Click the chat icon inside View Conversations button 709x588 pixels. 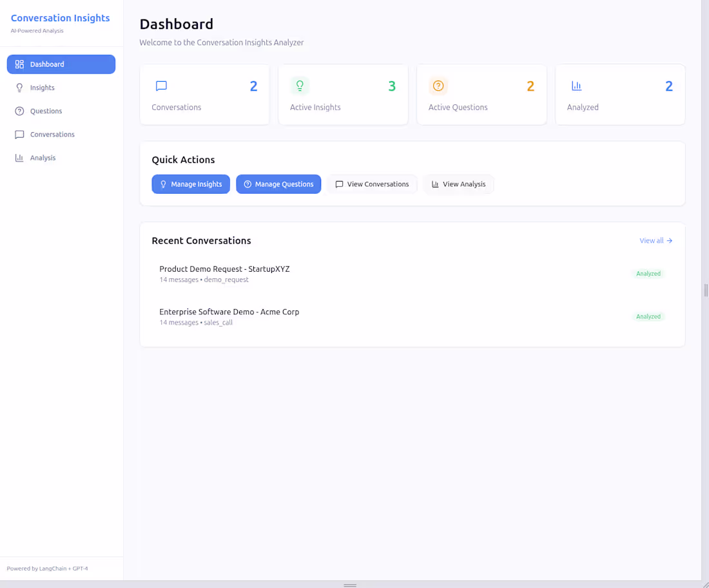[x=339, y=184]
